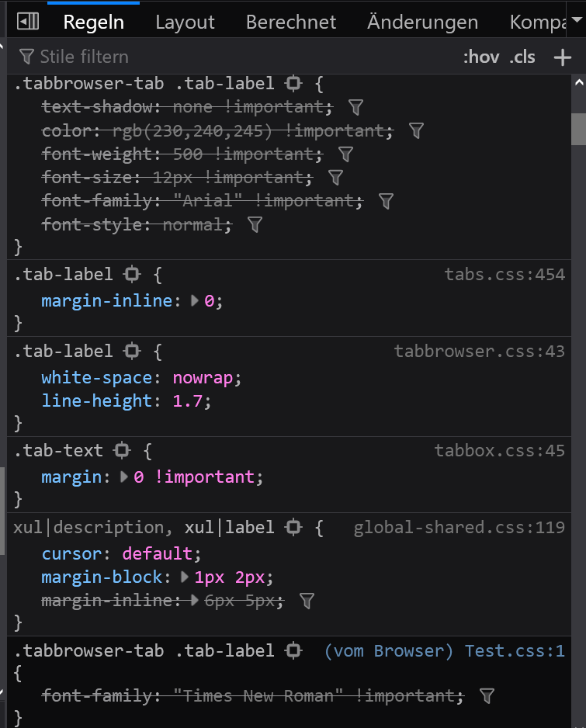
Task: Click filter icon next to font-weight property
Action: tap(346, 154)
